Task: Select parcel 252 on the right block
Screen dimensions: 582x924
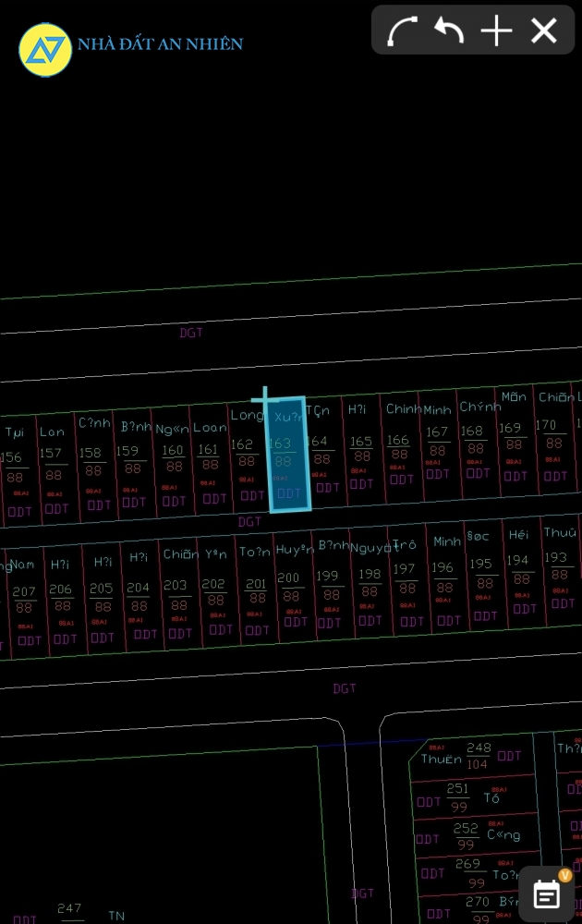Action: tap(467, 836)
